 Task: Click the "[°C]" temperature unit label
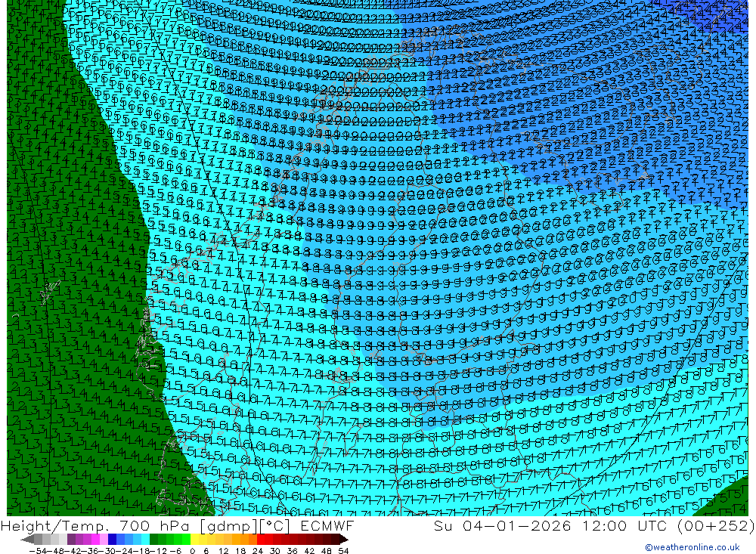point(274,526)
